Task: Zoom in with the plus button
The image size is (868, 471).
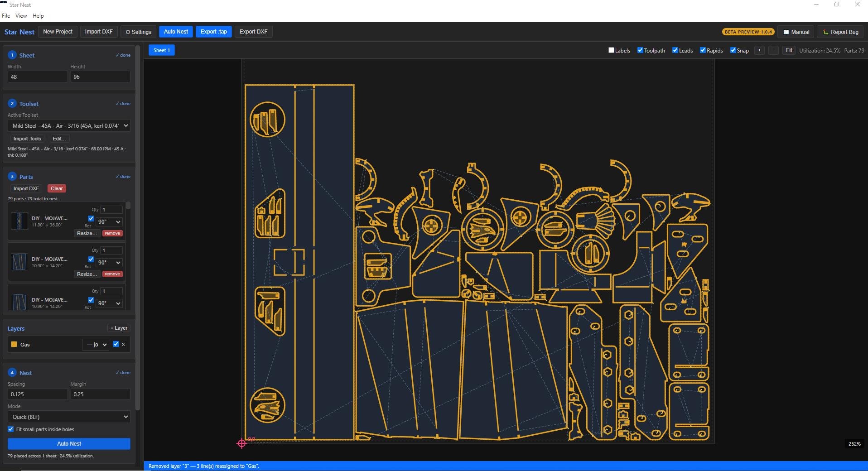Action: [x=759, y=50]
